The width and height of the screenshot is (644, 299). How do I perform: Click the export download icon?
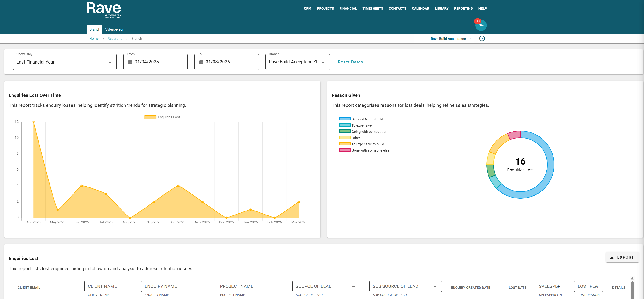tap(612, 257)
